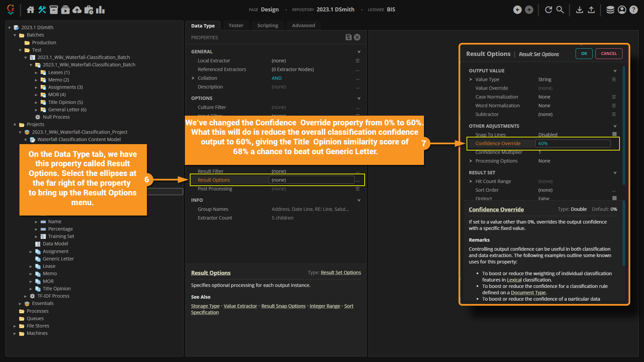
Task: Open the bar chart stats icon
Action: [100, 10]
